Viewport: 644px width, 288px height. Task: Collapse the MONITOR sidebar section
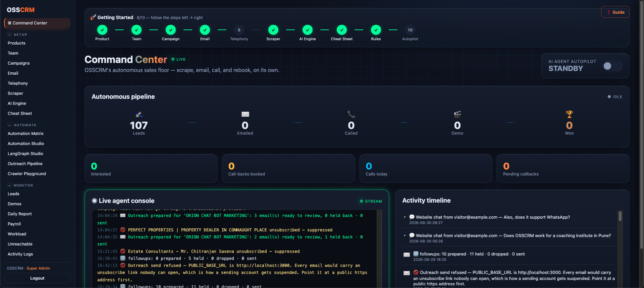point(10,185)
